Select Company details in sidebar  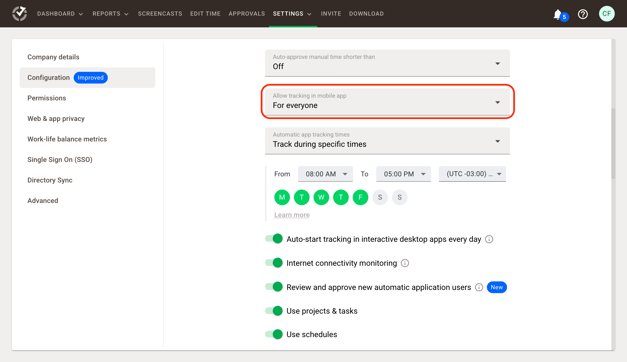pos(53,57)
